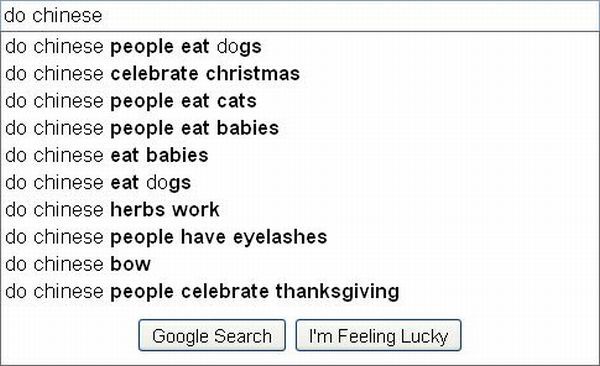The image size is (600, 366).
Task: Choose the 'do chinese eat babies' entry
Action: click(300, 155)
